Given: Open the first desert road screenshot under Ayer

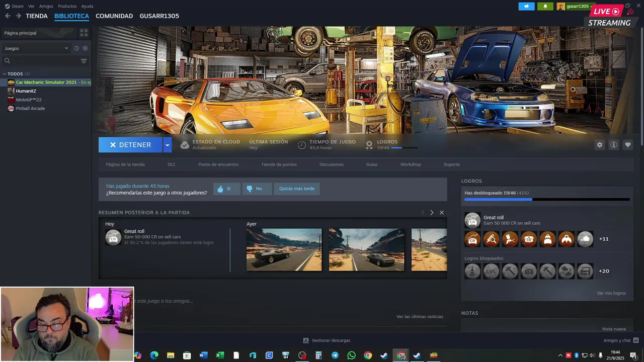Looking at the screenshot, I should [x=284, y=250].
